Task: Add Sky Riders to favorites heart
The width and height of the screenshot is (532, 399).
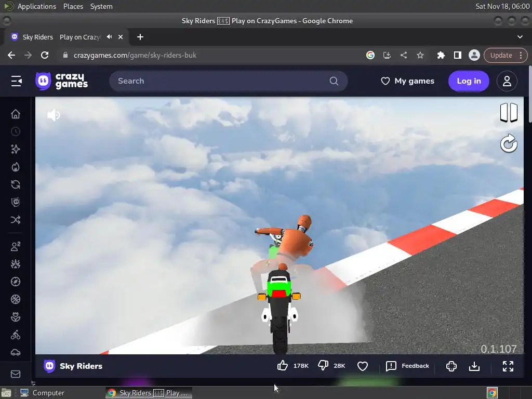Action: 363,366
